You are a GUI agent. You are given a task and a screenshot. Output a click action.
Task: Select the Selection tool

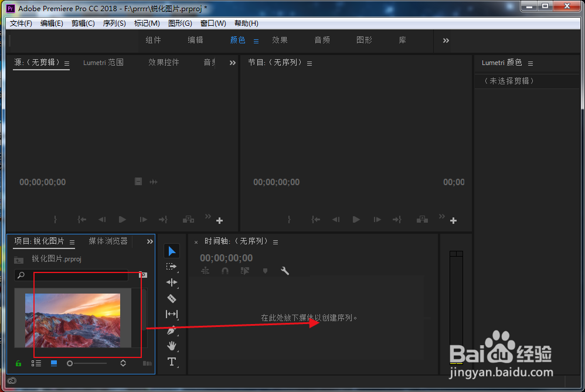point(172,251)
